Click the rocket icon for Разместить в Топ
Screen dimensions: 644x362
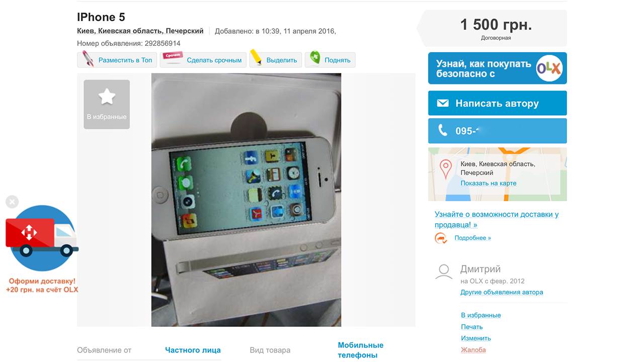pyautogui.click(x=89, y=59)
